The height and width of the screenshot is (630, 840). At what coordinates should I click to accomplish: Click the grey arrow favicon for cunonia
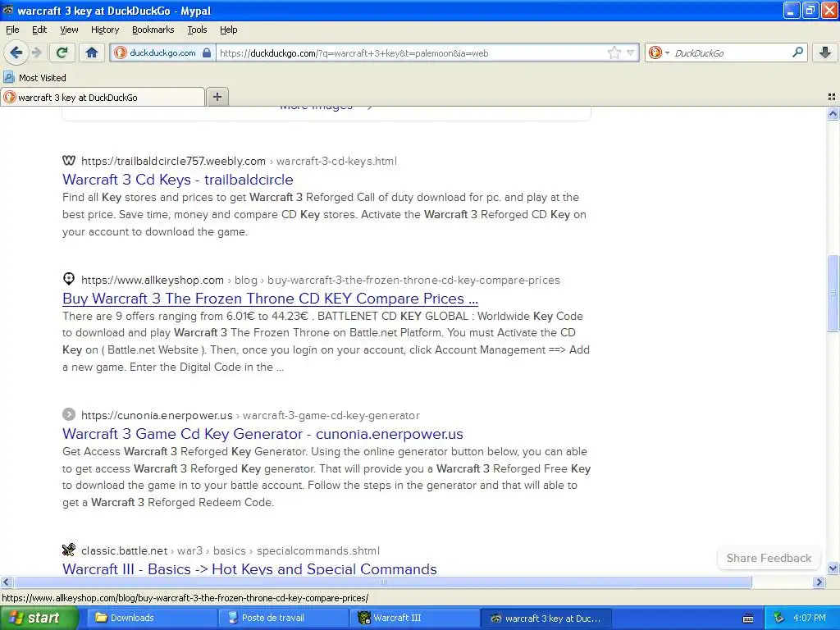pyautogui.click(x=69, y=414)
